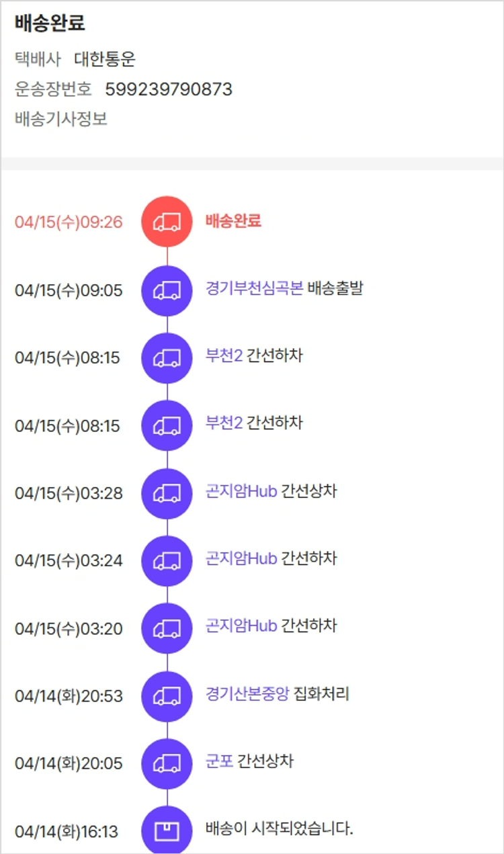Screen dimensions: 504x854
Task: Open the 곤지암Hub link in the 03:20 row
Action: tap(241, 626)
